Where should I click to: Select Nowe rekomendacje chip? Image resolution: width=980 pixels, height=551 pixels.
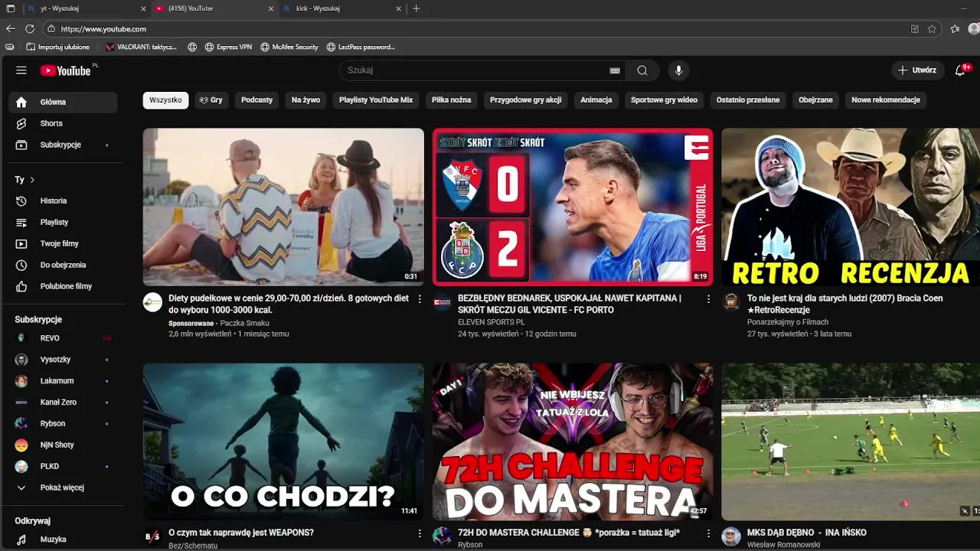[x=886, y=100]
